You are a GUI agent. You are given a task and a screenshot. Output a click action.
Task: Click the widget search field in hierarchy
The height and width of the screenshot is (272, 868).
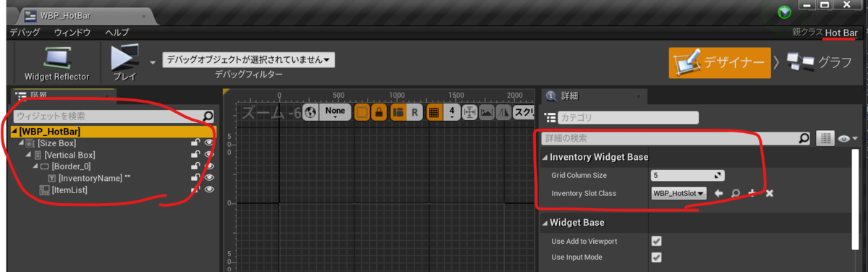114,116
